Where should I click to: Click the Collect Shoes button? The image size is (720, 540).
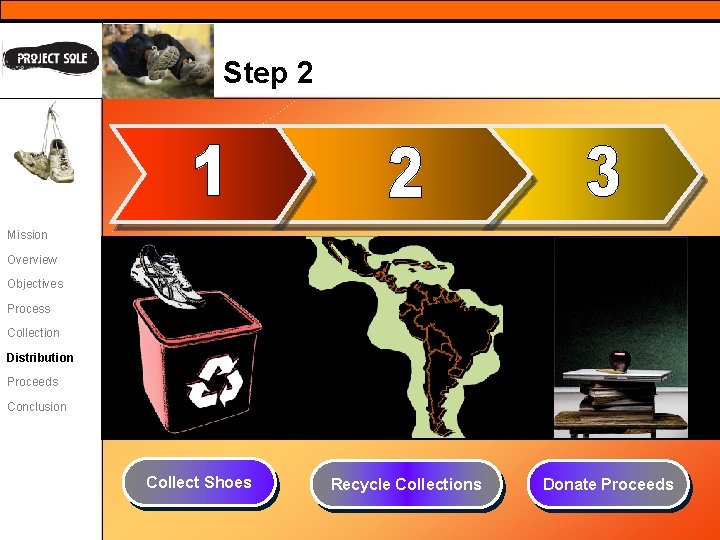point(199,483)
